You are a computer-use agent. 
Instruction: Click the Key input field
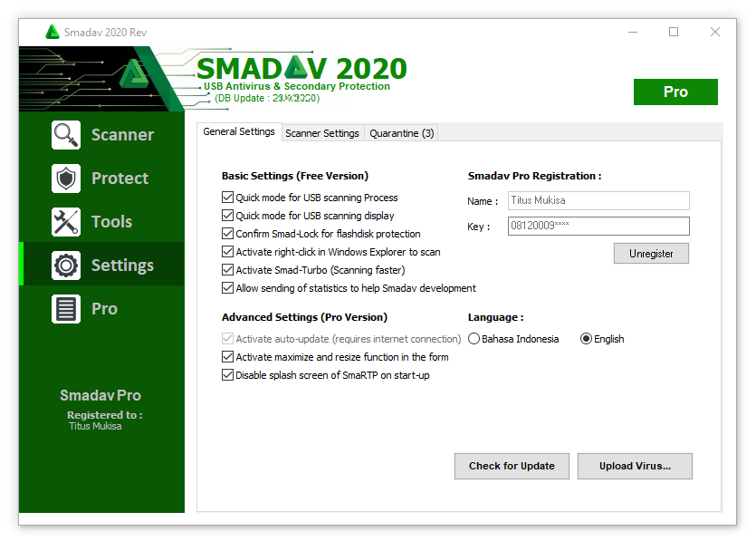[x=598, y=226]
